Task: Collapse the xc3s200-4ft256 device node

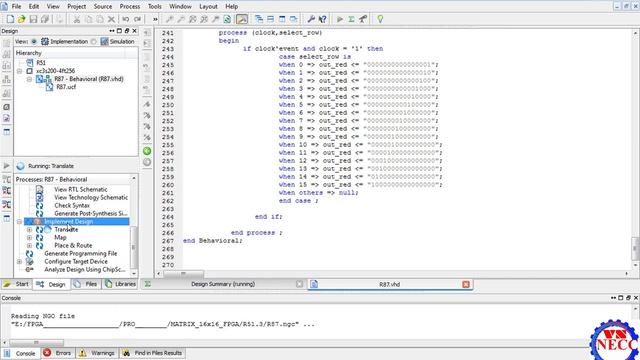Action: click(19, 71)
